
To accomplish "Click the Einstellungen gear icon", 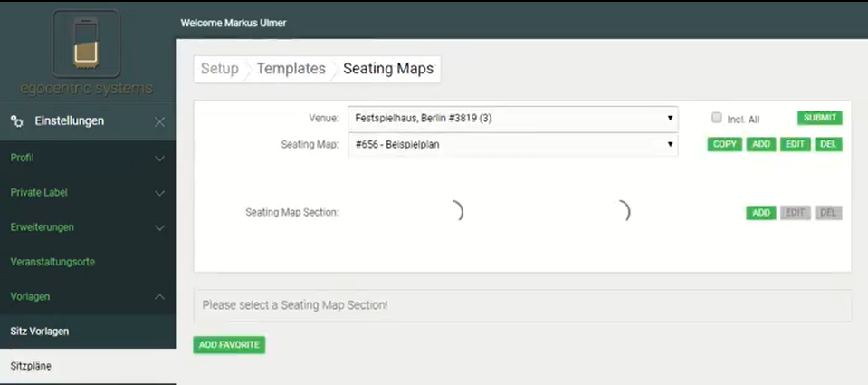I will pyautogui.click(x=16, y=120).
